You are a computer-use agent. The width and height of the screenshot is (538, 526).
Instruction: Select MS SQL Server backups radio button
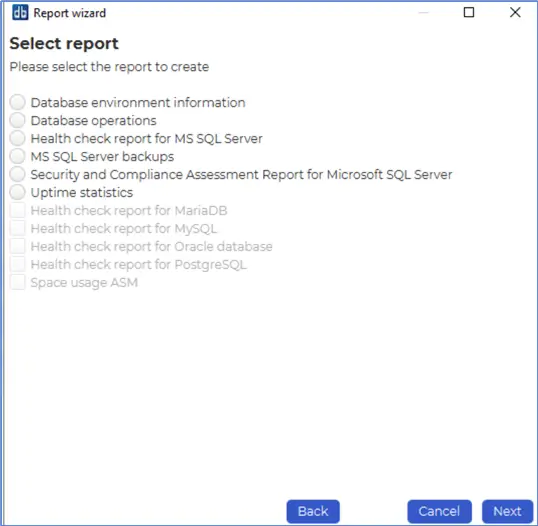point(17,156)
